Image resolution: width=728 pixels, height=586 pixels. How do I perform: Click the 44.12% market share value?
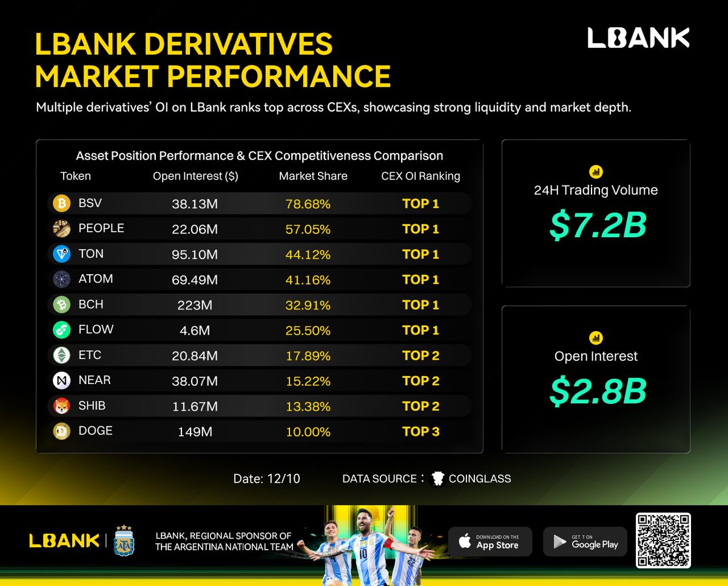pos(308,255)
